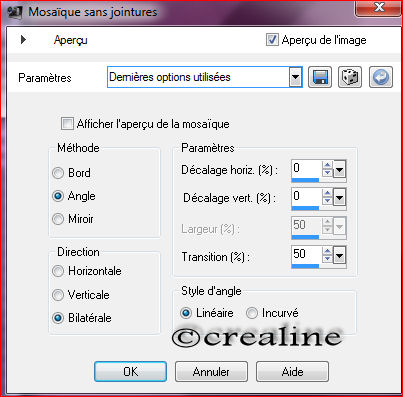Click the Annuler button
The height and width of the screenshot is (397, 403).
click(x=211, y=371)
